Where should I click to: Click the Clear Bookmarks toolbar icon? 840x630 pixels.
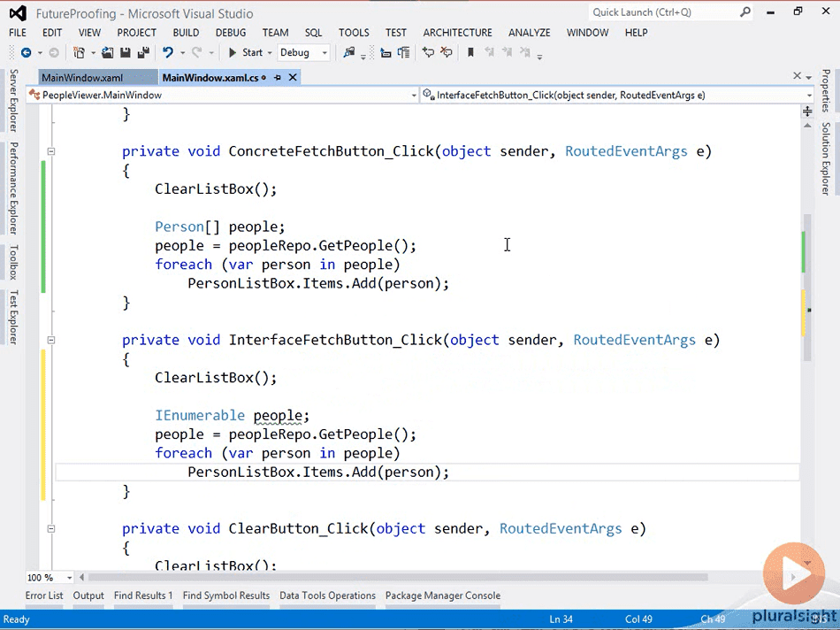(x=525, y=52)
